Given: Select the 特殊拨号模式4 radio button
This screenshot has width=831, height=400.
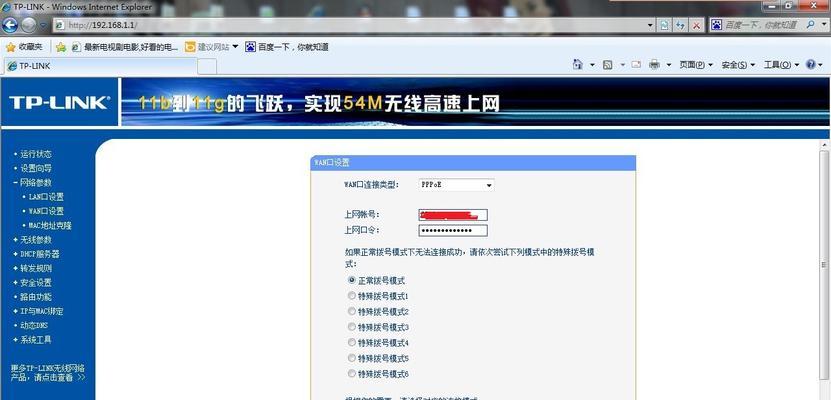Looking at the screenshot, I should click(351, 342).
